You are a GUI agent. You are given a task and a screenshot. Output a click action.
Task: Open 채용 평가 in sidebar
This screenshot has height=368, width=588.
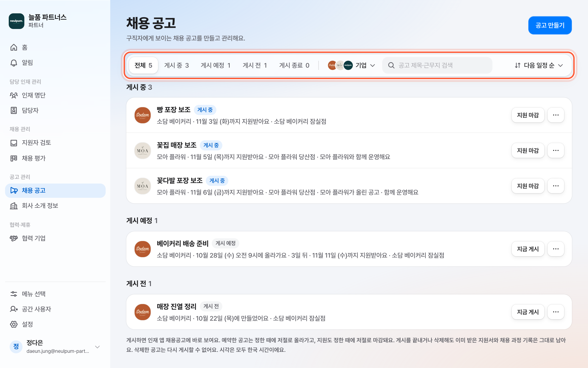pyautogui.click(x=55, y=158)
